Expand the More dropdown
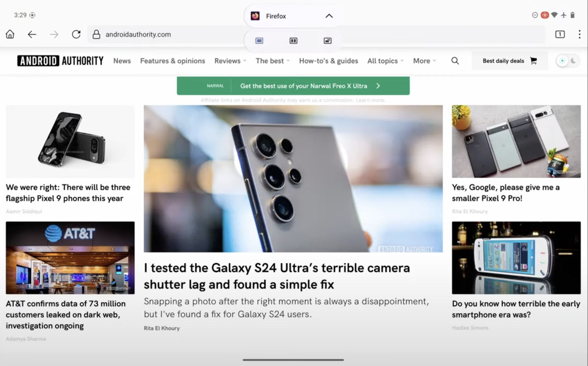Screen dimensions: 588x366 pos(424,61)
